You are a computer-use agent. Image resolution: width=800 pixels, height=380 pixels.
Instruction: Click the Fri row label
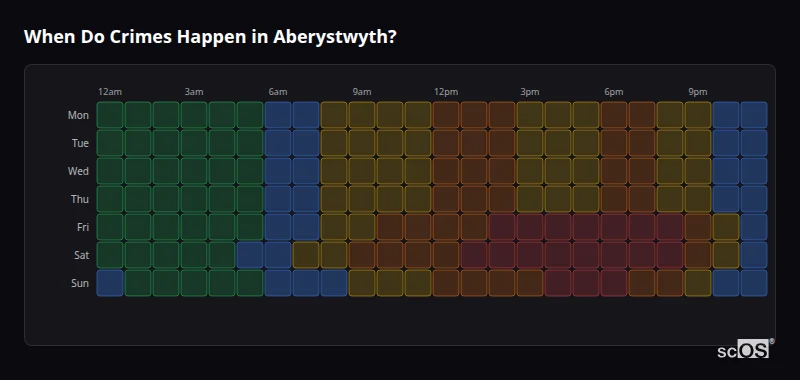[x=83, y=227]
